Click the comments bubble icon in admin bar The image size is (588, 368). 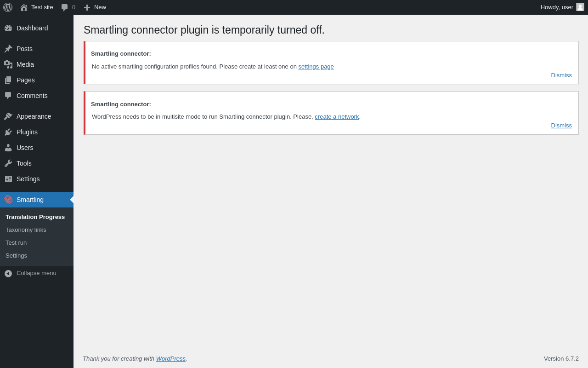coord(65,7)
